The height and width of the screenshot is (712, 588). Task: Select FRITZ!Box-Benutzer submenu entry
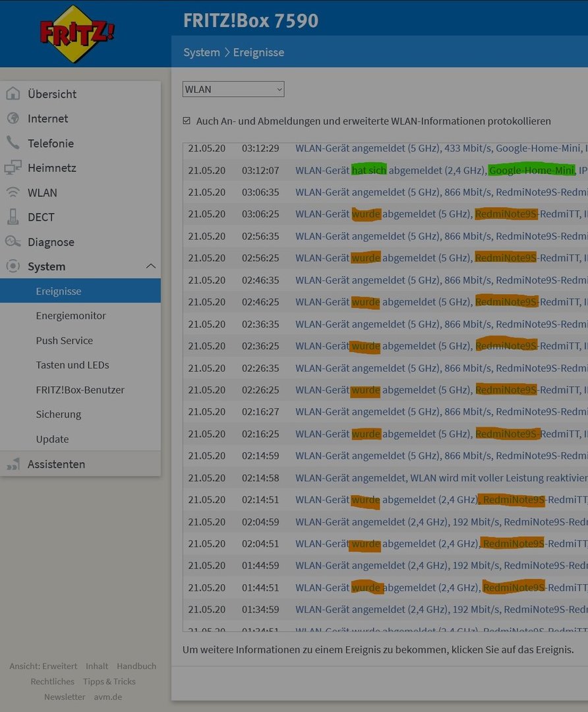point(80,389)
